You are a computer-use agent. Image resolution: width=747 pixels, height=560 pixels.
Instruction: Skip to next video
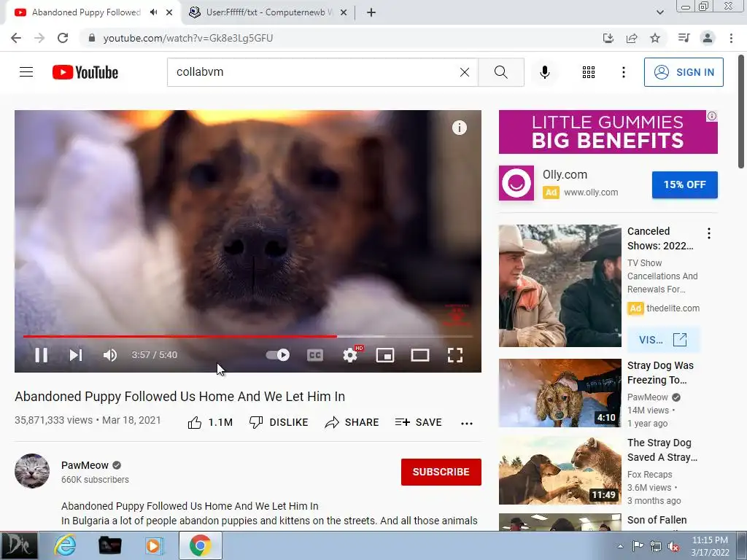point(76,355)
